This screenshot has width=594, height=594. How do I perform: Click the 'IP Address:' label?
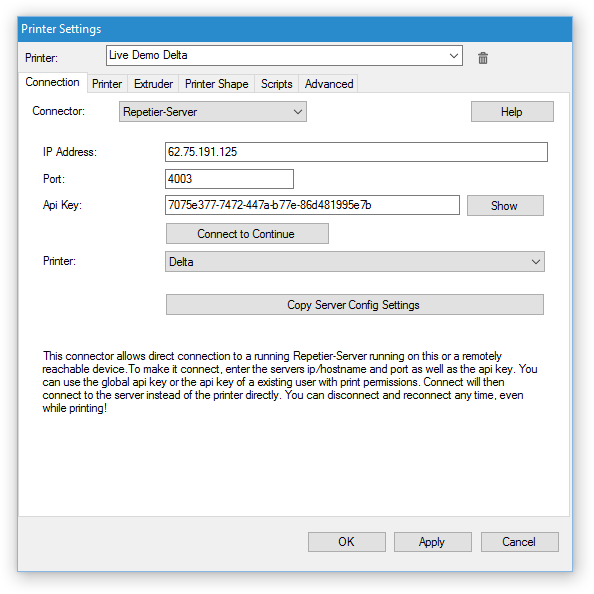coord(70,152)
